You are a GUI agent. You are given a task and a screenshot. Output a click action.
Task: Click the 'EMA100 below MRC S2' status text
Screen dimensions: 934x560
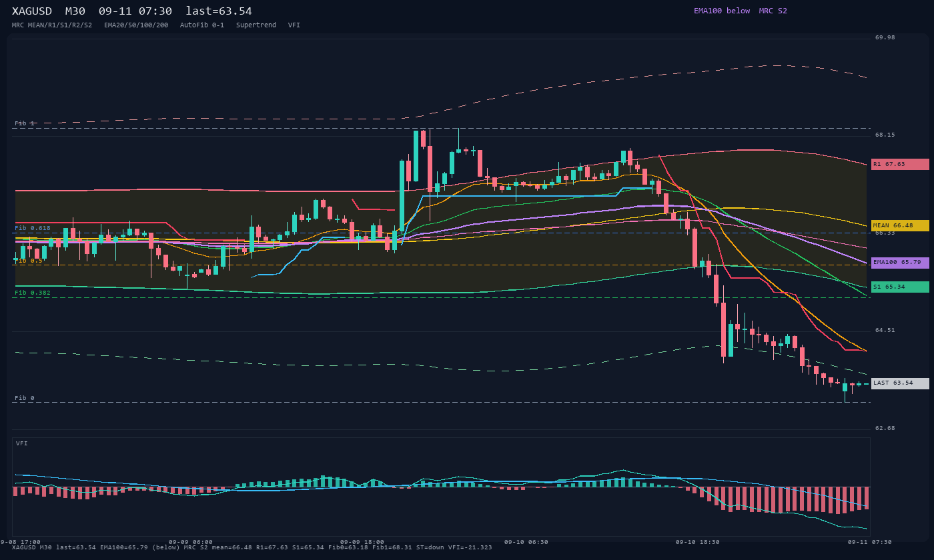[741, 11]
